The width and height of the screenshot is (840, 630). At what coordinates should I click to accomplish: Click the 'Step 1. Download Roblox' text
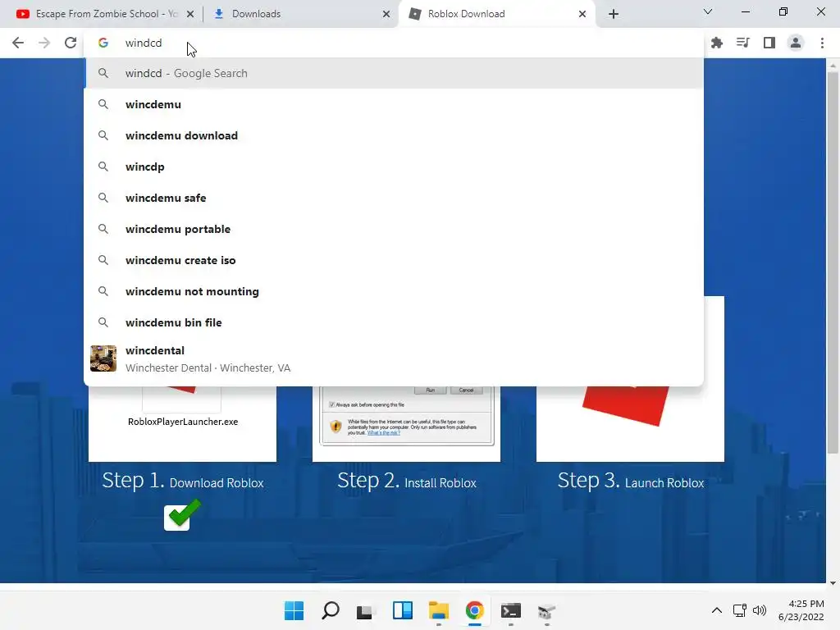pyautogui.click(x=183, y=481)
